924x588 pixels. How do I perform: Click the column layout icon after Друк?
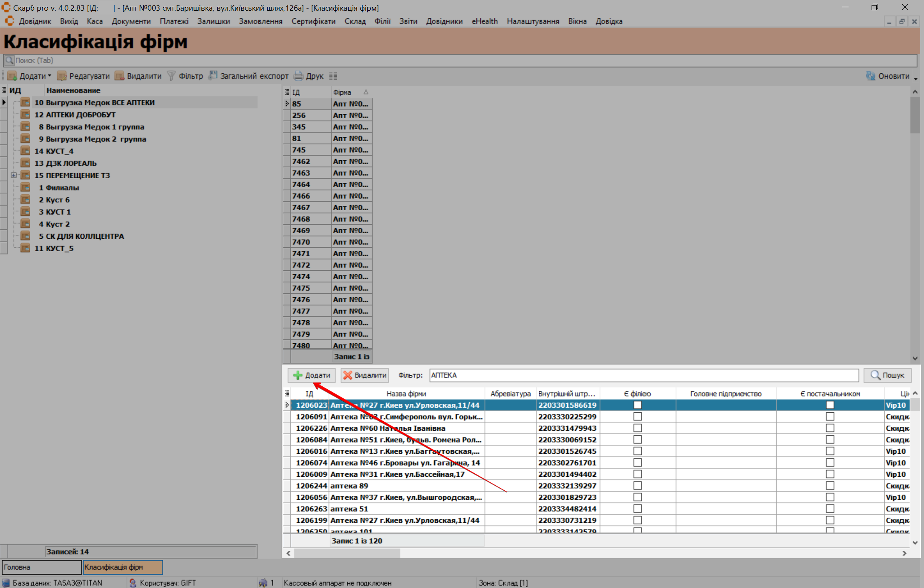tap(333, 76)
